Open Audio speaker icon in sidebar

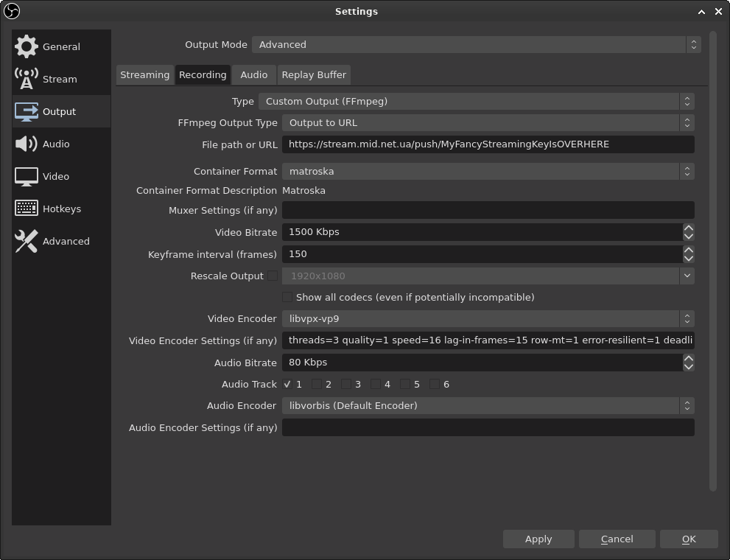[x=26, y=144]
